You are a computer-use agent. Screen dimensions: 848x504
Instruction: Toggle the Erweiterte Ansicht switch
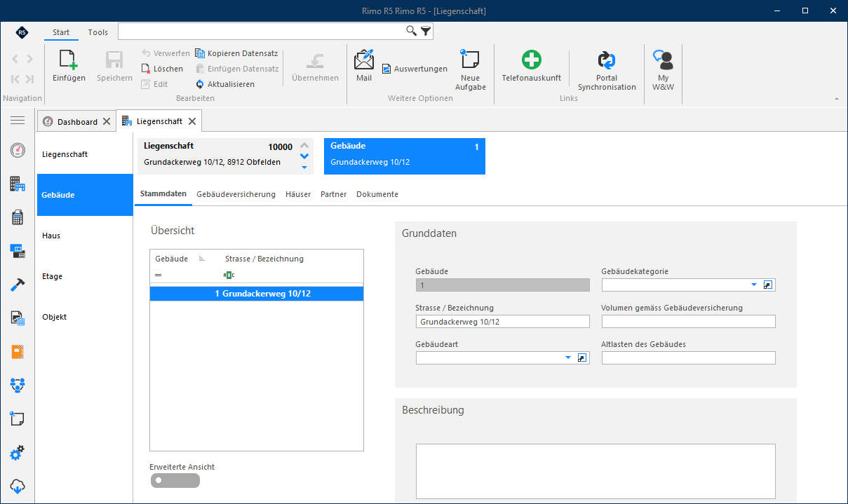[175, 480]
